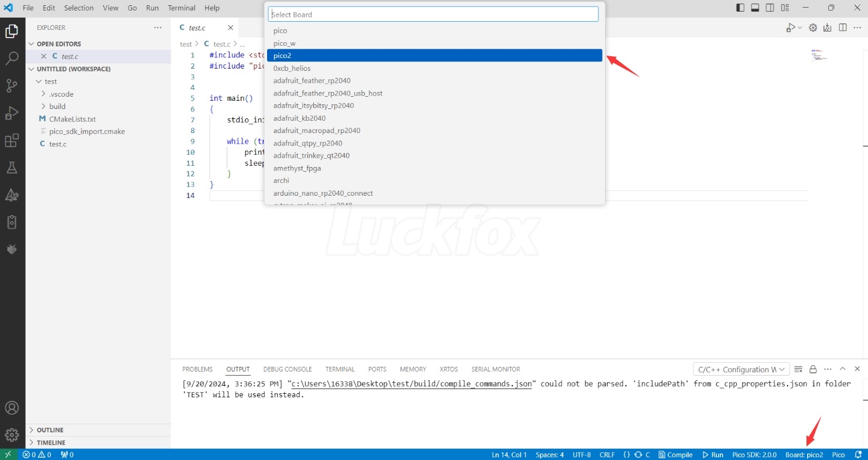Click the split editor icon in the toolbar
The image size is (868, 460).
click(842, 27)
